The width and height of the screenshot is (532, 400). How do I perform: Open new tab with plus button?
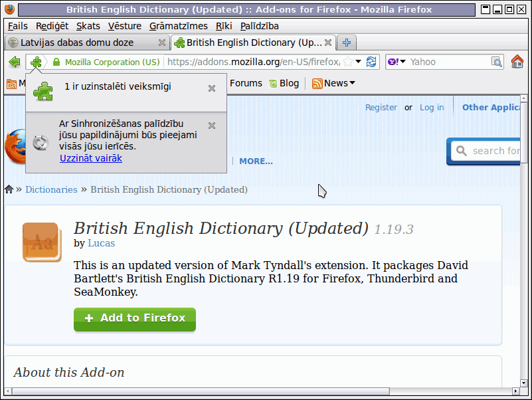(347, 43)
